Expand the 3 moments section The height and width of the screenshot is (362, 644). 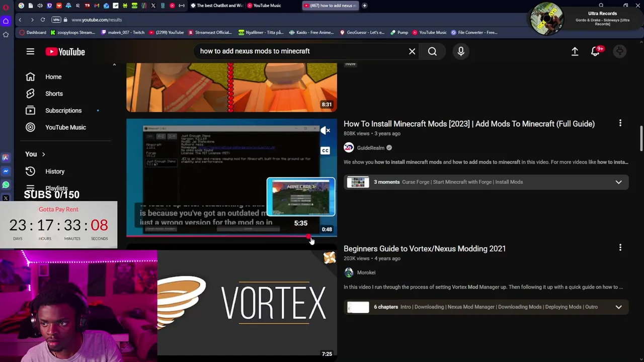pos(618,182)
